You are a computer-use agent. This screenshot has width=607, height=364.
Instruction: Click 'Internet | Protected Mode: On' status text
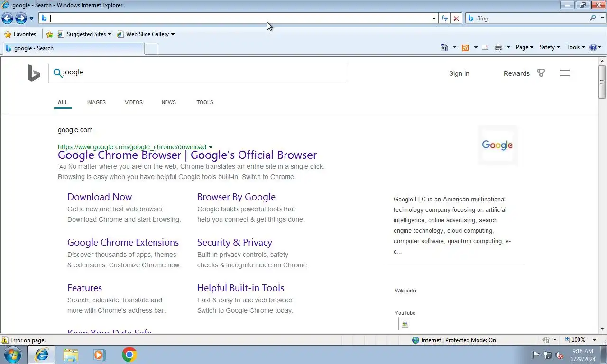459,340
